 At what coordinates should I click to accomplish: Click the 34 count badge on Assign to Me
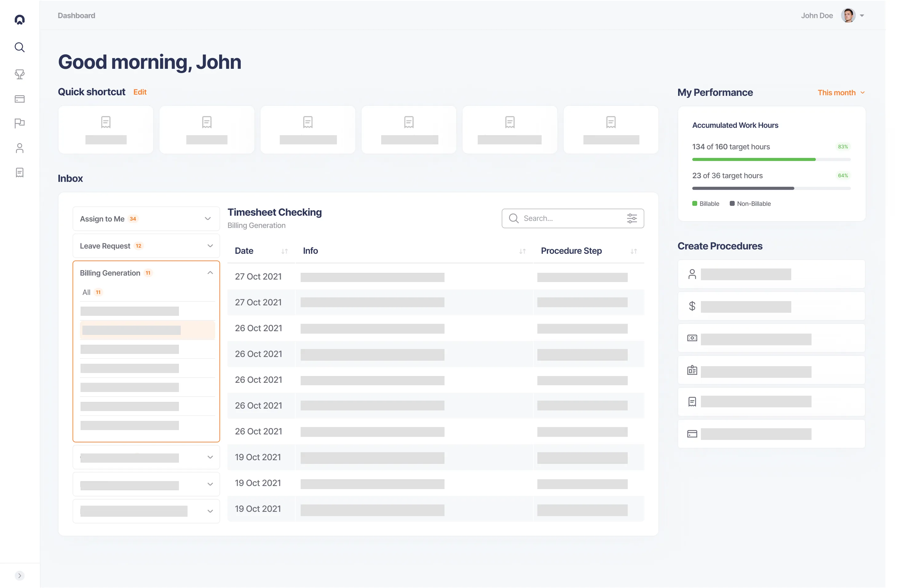pos(133,218)
